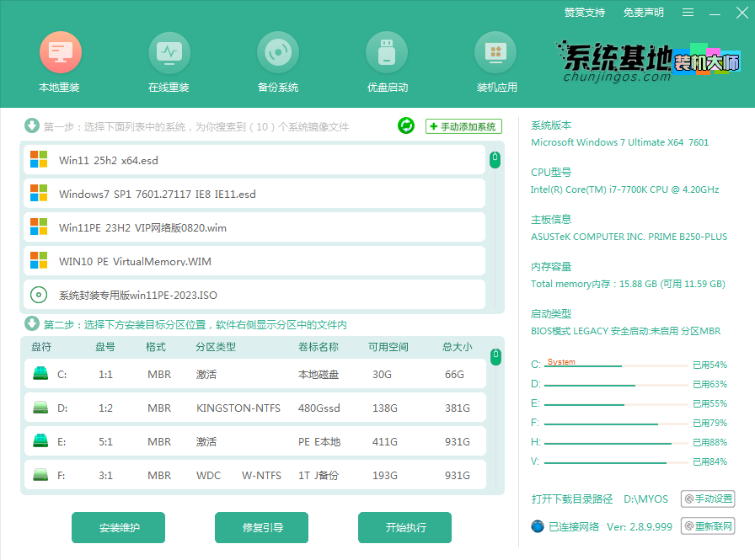This screenshot has width=755, height=560.
Task: Select partition C: as install target
Action: click(253, 374)
